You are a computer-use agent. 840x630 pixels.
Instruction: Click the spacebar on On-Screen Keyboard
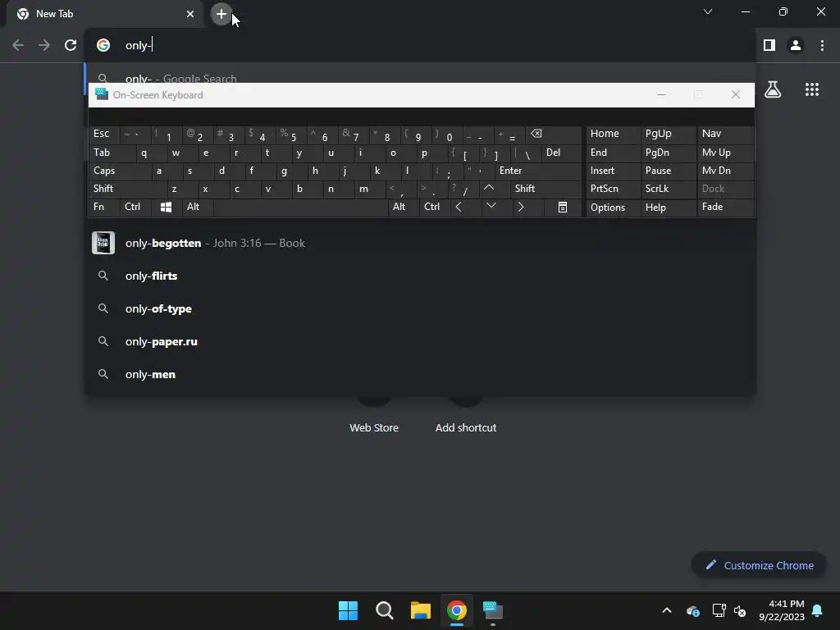tap(300, 208)
